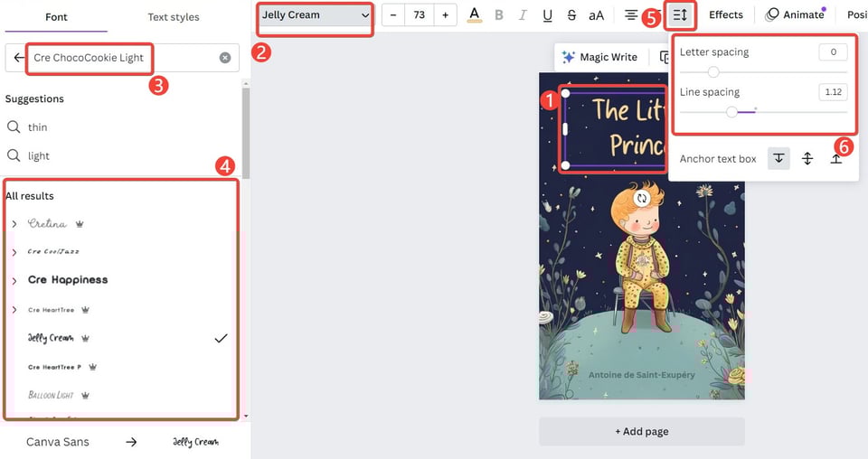
Task: Toggle underline formatting
Action: [548, 15]
